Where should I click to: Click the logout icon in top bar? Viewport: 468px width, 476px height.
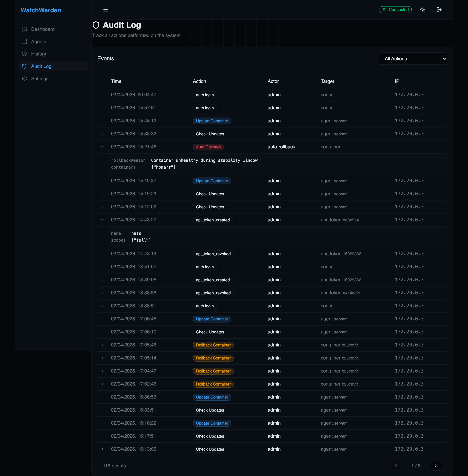439,10
